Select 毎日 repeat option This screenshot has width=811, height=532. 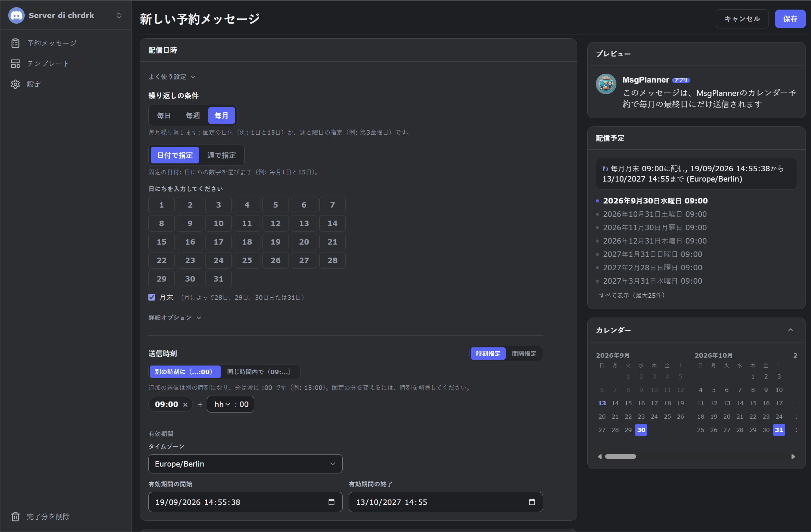[x=164, y=115]
